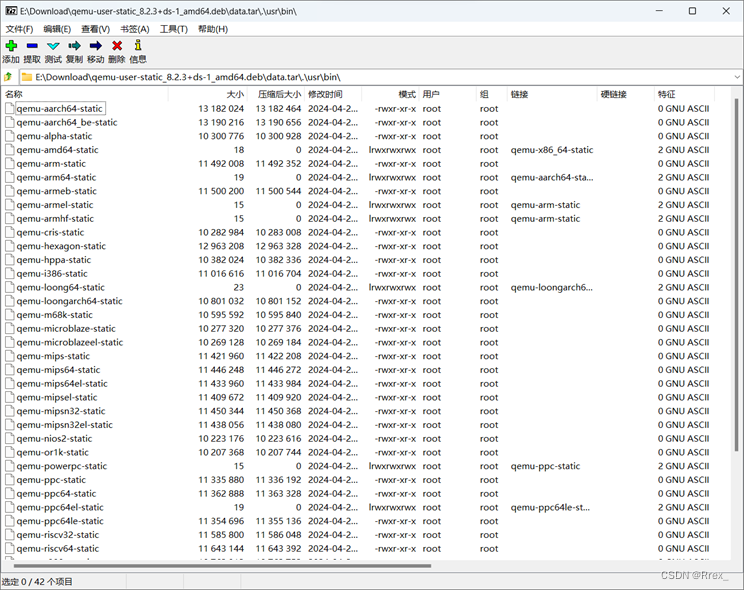Click the 7-Zip app icon in title bar
Screen dimensions: 744x590
[x=11, y=11]
